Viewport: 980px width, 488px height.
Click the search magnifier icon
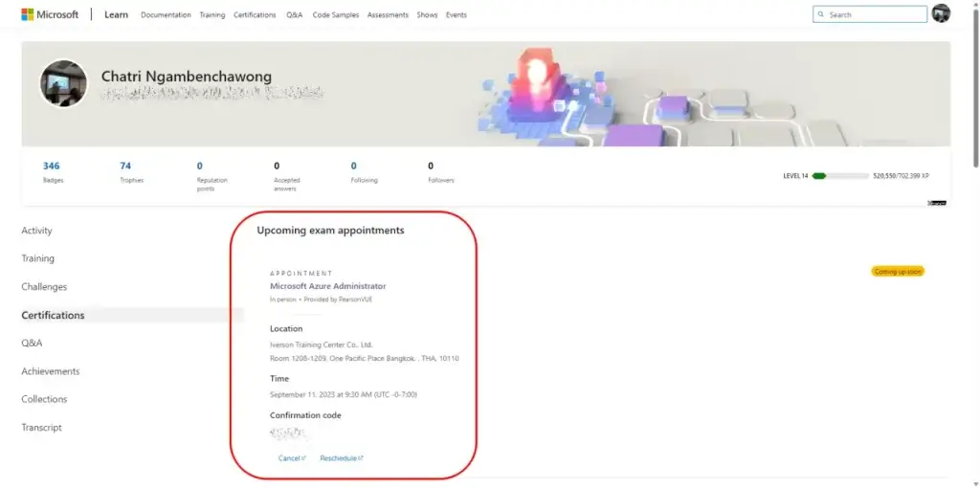pos(820,14)
